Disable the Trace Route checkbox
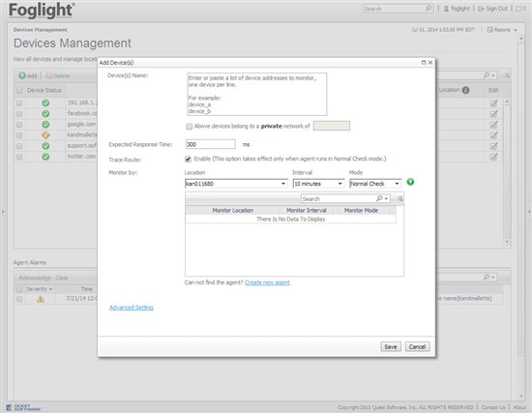The image size is (532, 413). [188, 159]
